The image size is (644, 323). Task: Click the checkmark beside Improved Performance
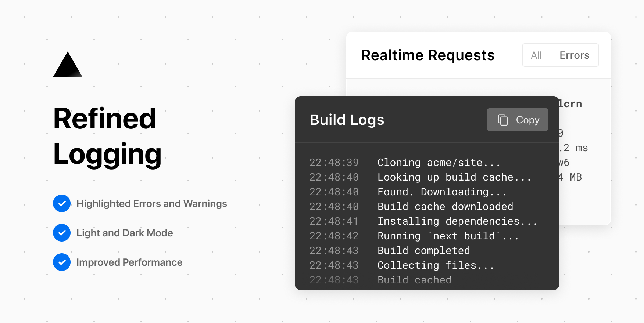(62, 262)
